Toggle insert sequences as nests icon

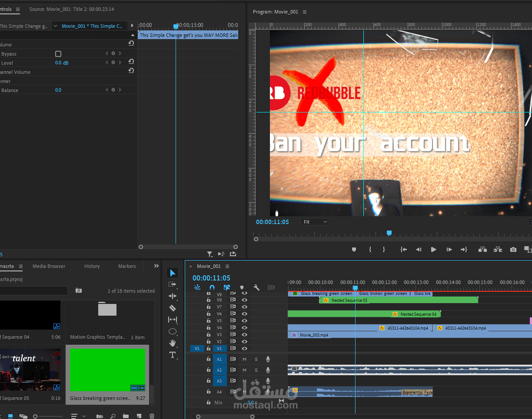point(197,287)
